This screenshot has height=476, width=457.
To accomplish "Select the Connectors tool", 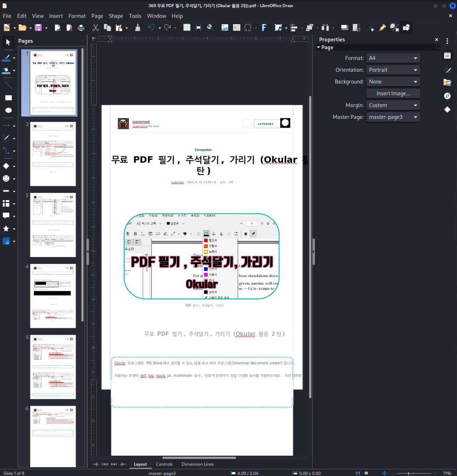I will point(6,151).
